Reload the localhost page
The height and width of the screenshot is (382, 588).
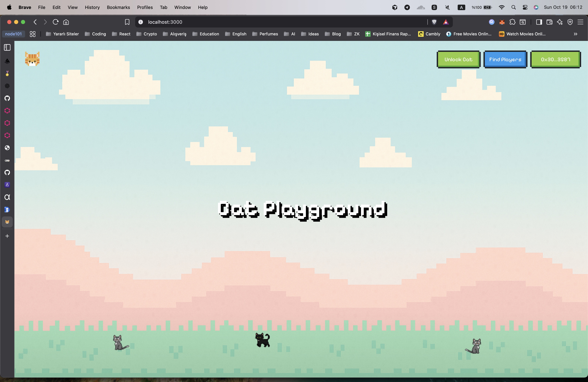point(55,22)
